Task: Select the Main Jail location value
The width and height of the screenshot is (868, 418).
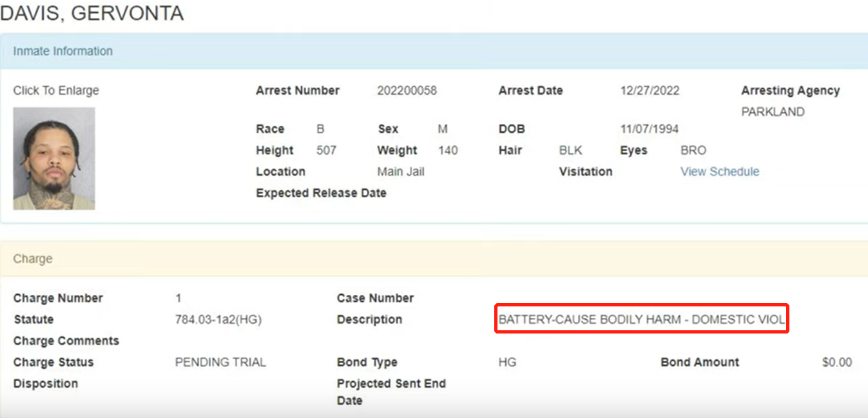Action: pos(401,172)
